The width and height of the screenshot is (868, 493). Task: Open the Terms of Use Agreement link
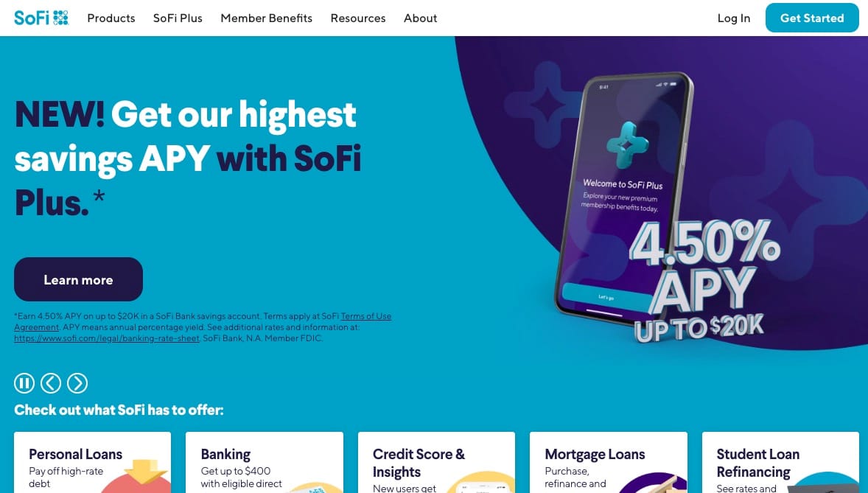(203, 321)
